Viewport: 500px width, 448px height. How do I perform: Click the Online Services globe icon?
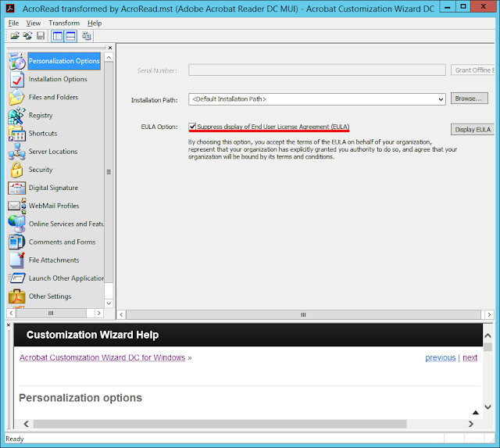pyautogui.click(x=16, y=224)
